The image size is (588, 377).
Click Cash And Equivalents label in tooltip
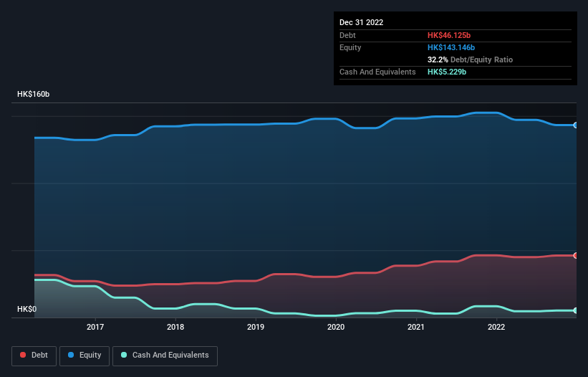click(x=377, y=72)
